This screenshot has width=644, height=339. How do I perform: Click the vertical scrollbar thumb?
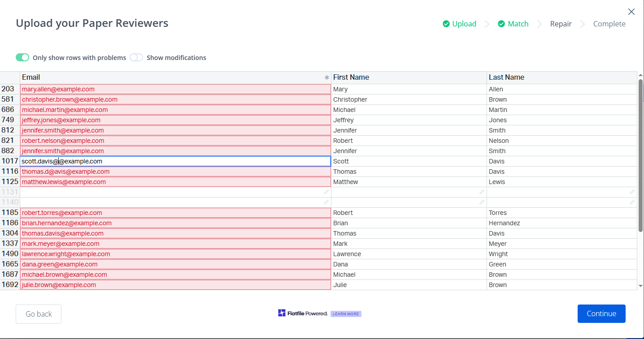tap(640, 154)
